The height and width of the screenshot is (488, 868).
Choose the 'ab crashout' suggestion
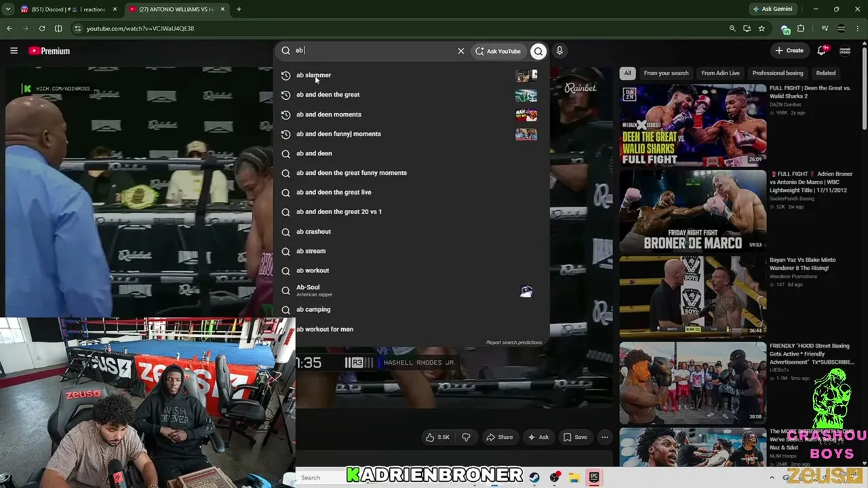pos(412,232)
